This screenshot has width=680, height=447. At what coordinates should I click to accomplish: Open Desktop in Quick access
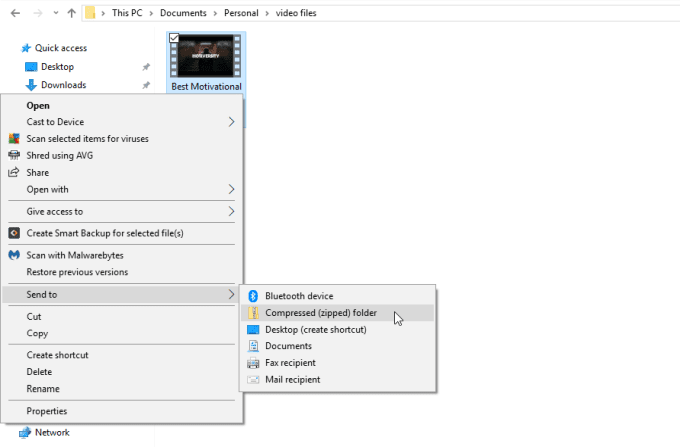point(57,66)
